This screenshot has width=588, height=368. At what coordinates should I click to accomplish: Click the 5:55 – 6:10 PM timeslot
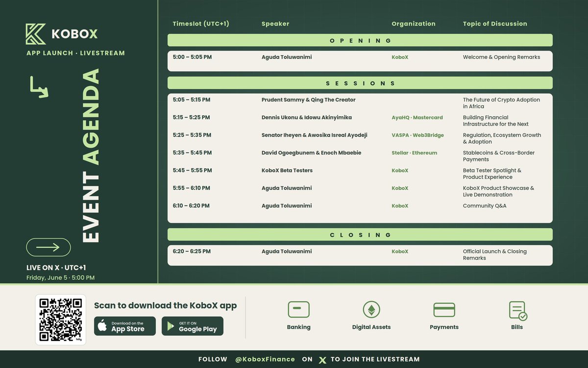click(x=191, y=188)
